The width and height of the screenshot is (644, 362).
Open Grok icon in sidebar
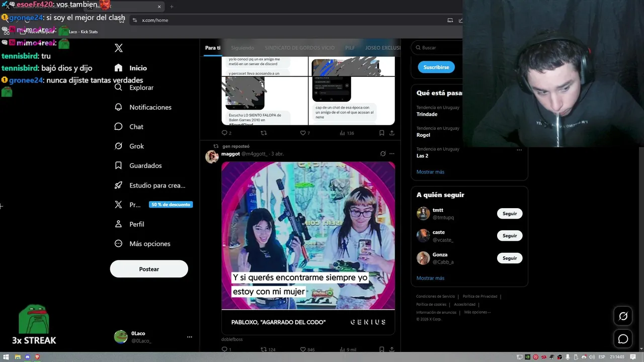[118, 146]
